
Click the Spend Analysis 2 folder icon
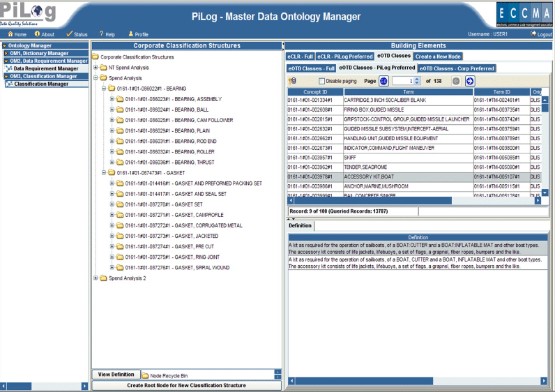pyautogui.click(x=103, y=278)
